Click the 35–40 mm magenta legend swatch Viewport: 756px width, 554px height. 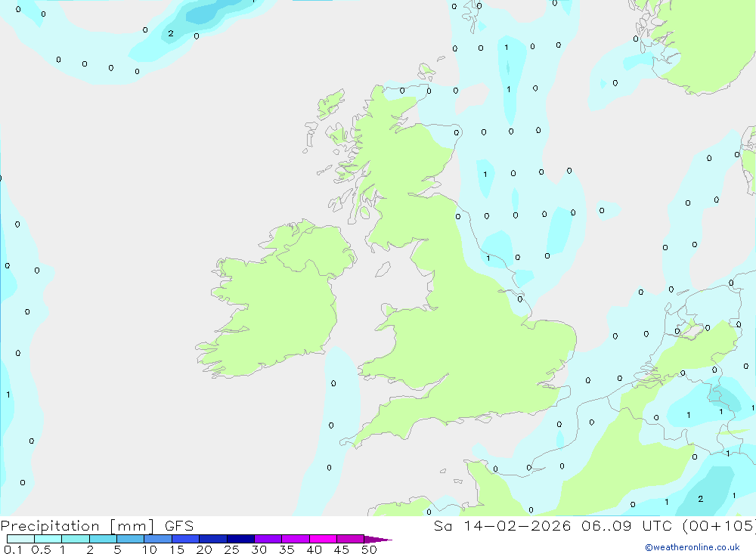pos(295,539)
